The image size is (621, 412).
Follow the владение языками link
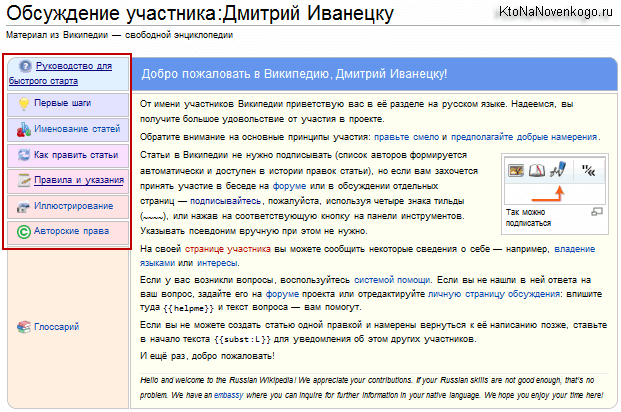[575, 249]
